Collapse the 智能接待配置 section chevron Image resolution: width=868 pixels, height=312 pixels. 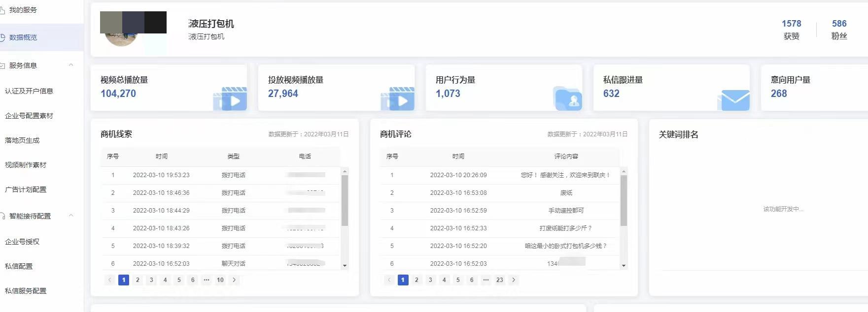(x=71, y=216)
